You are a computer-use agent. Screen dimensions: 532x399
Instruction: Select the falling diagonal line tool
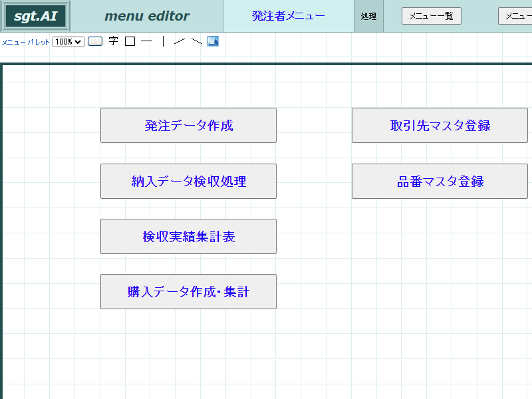coord(196,41)
